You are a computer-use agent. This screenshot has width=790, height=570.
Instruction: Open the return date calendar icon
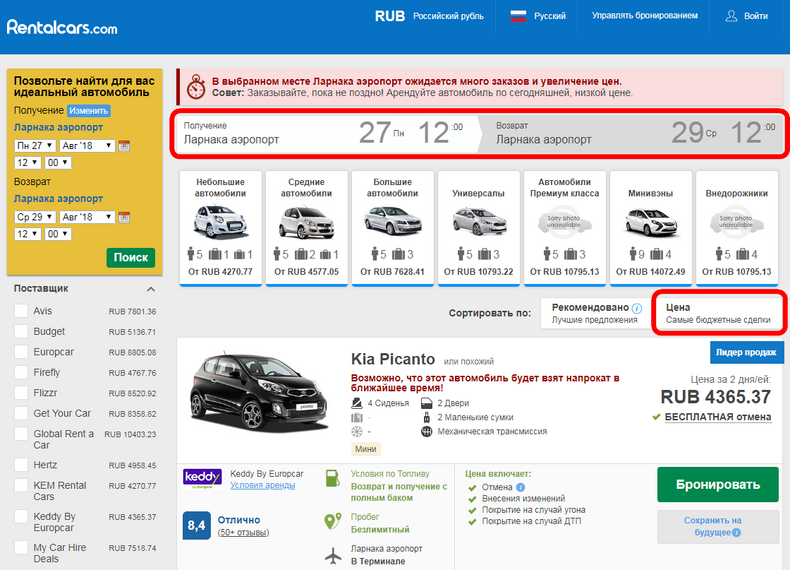(124, 217)
